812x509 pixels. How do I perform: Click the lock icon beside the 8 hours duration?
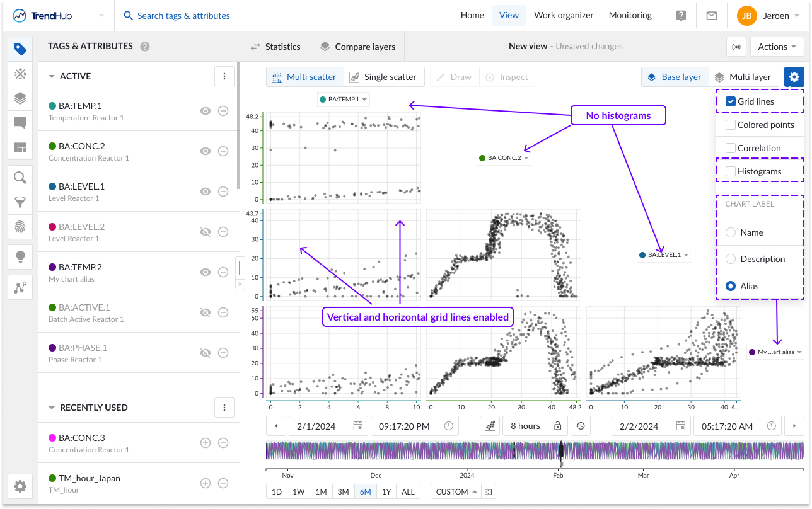point(557,426)
